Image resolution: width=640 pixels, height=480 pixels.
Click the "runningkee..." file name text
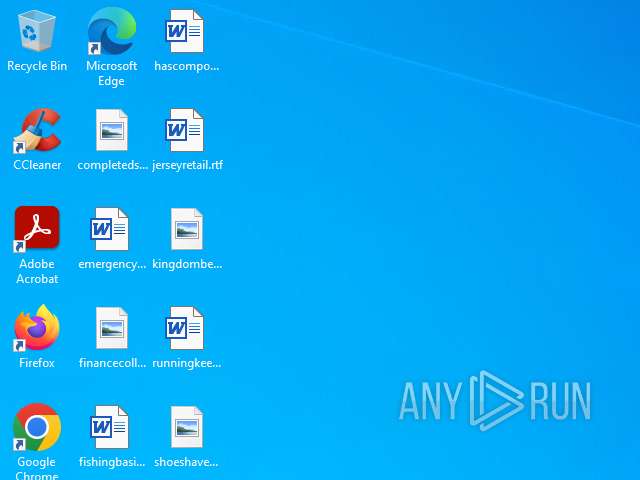187,363
